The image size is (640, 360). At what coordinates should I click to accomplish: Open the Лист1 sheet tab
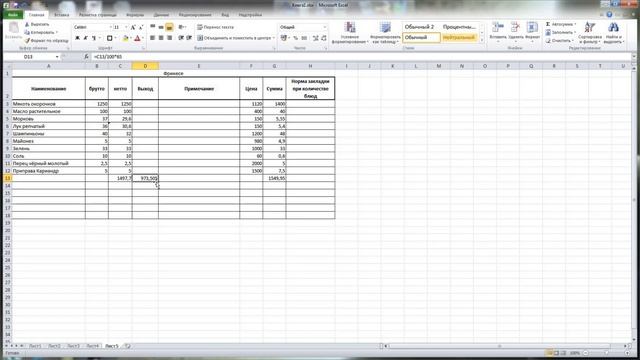point(35,346)
